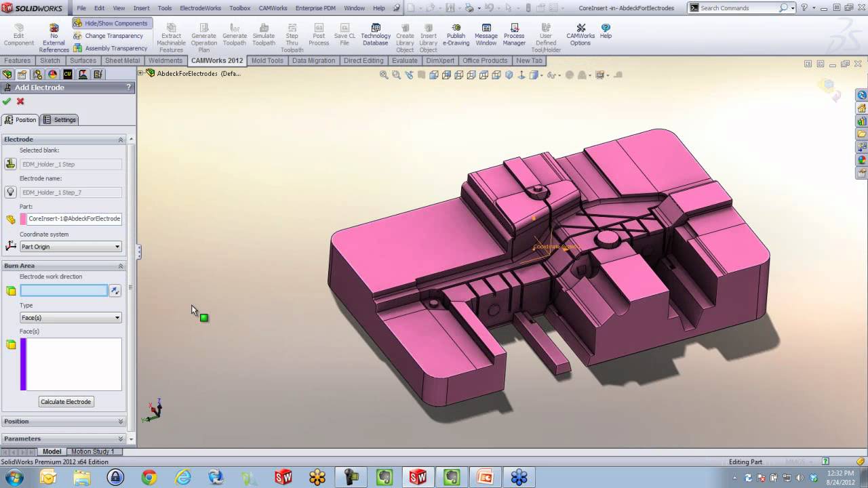The height and width of the screenshot is (488, 868).
Task: Click the Electrode work direction field
Action: (x=64, y=291)
